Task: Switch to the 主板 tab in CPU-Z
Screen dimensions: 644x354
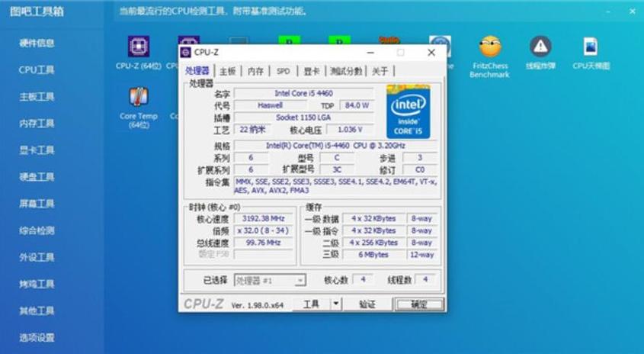Action: [227, 71]
